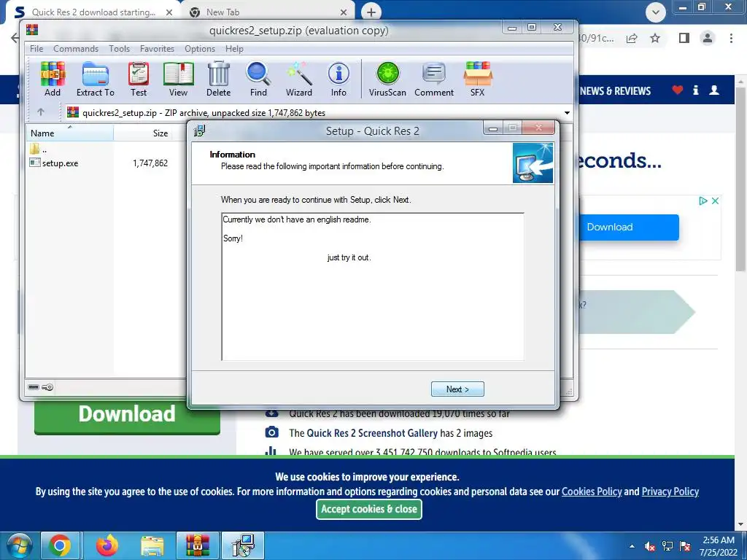Click the WinRAR taskbar icon
Image resolution: width=747 pixels, height=560 pixels.
click(197, 545)
